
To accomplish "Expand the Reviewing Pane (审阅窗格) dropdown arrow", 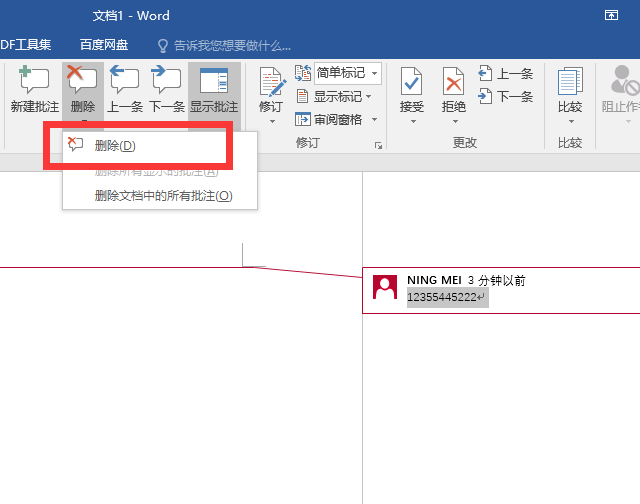I will pyautogui.click(x=374, y=120).
